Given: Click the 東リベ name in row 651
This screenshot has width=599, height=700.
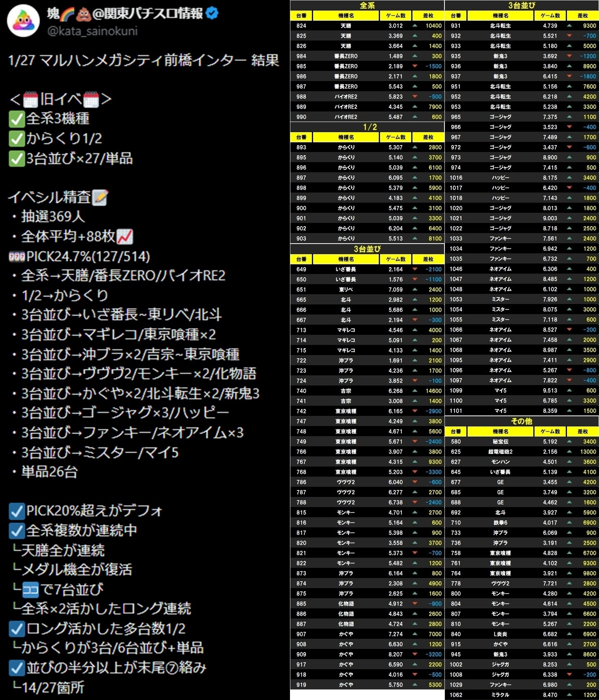Looking at the screenshot, I should pyautogui.click(x=346, y=289).
